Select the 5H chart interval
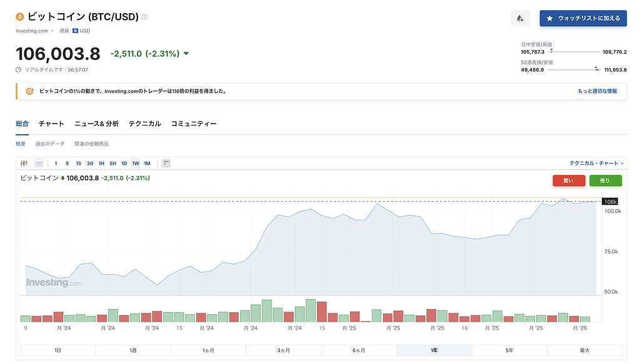640x364 pixels. tap(112, 164)
